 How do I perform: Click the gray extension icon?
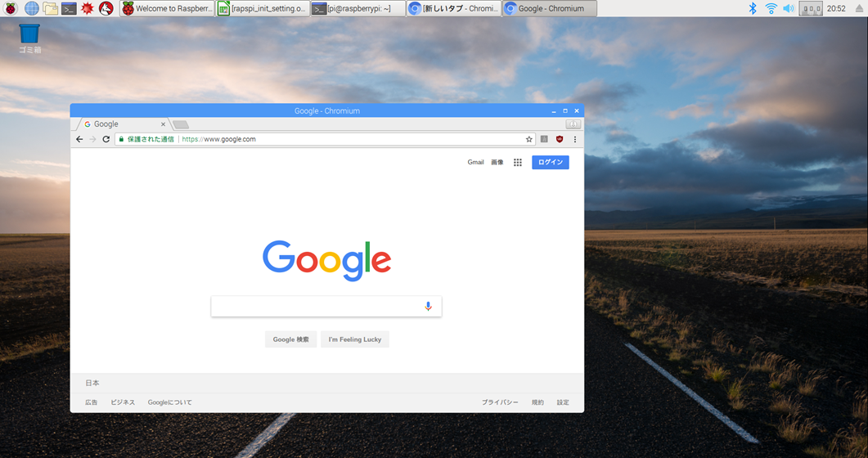[544, 139]
